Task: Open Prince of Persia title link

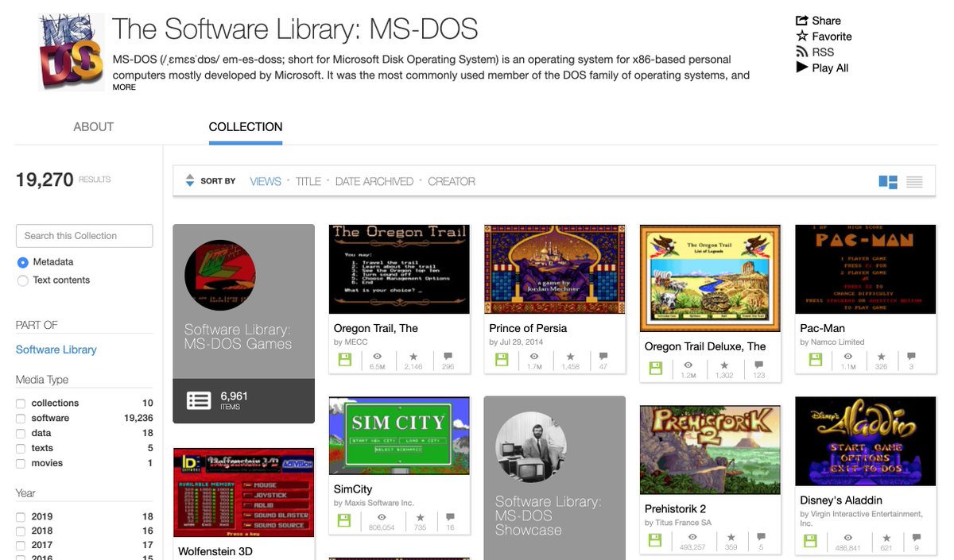Action: point(528,328)
